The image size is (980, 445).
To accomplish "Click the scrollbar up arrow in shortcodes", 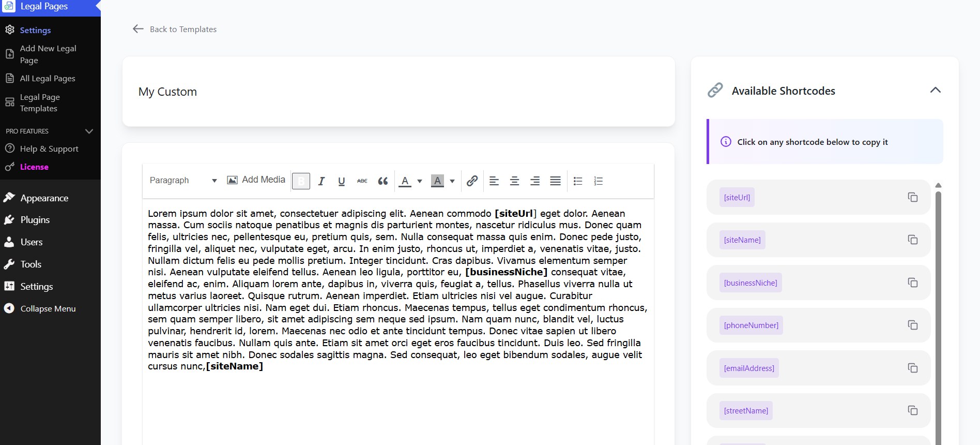I will 938,185.
